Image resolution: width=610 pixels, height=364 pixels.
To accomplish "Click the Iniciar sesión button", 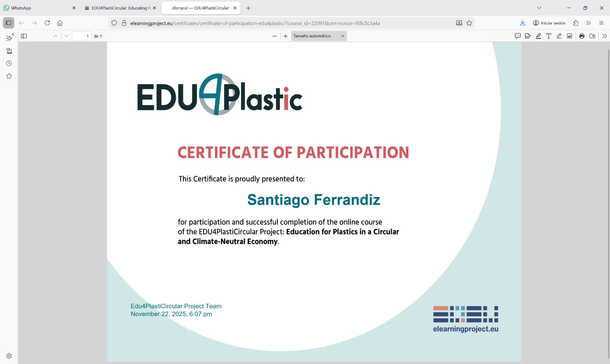I will pos(549,23).
